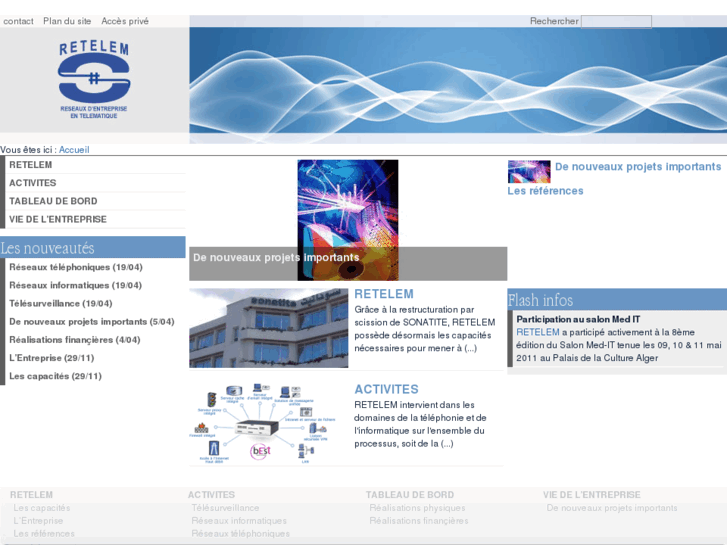Open De nouveaux projets importants (5/04) item
727x545 pixels.
[x=92, y=321]
